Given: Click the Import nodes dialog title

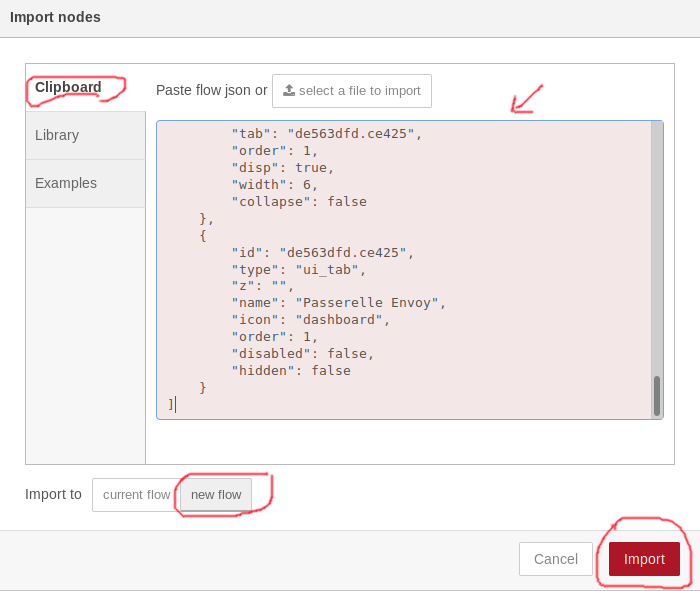Looking at the screenshot, I should [55, 17].
